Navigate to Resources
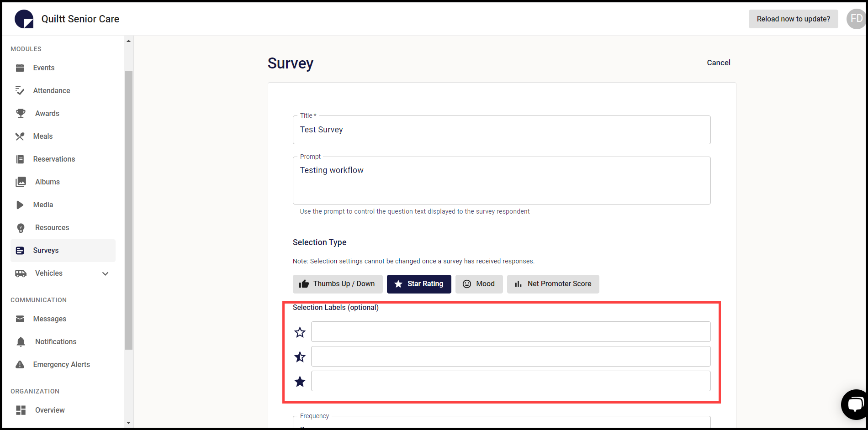Screen dimensions: 868x430 [63, 228]
